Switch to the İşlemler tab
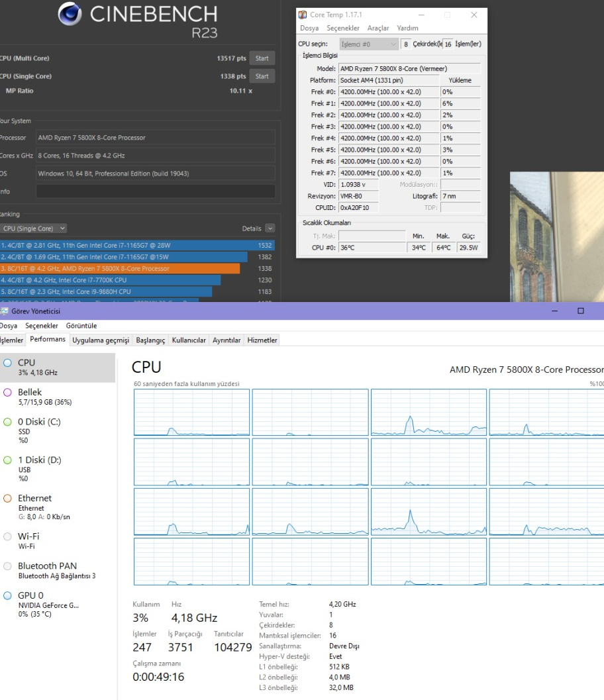 coord(12,340)
